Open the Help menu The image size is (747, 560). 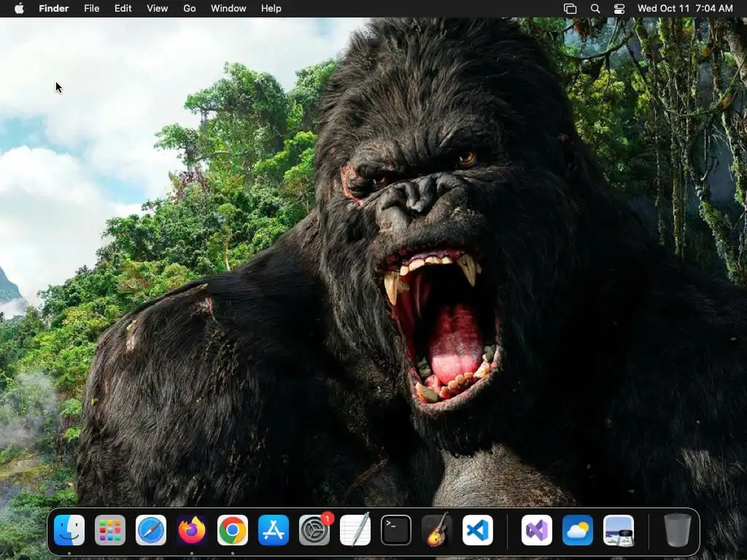tap(271, 9)
